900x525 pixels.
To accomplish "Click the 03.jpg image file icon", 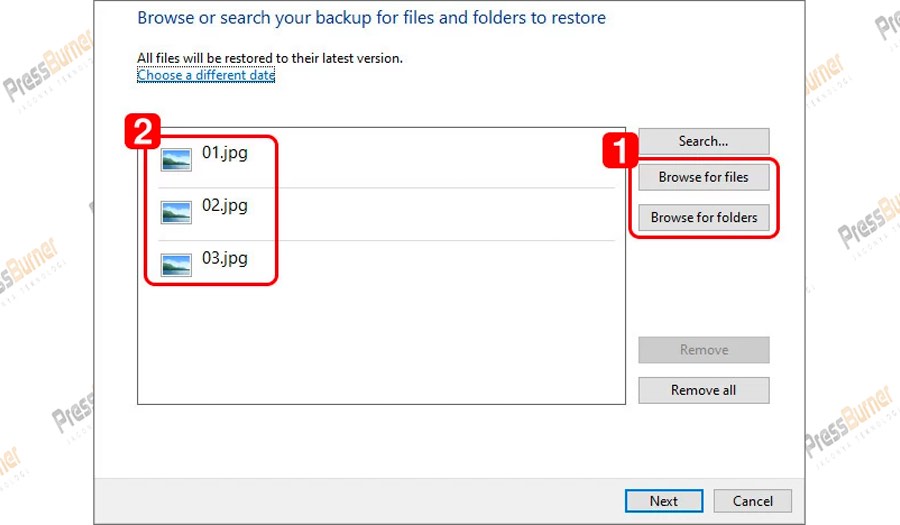I will (176, 264).
